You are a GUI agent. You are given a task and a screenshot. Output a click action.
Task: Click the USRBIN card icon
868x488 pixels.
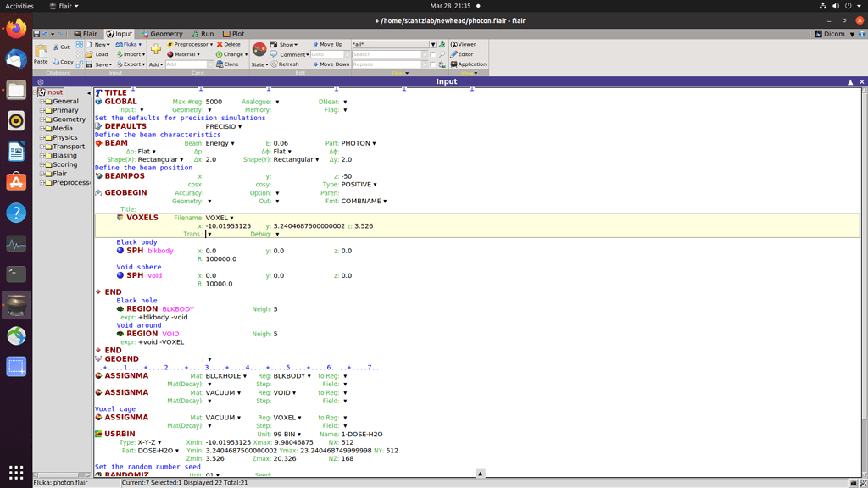click(99, 434)
